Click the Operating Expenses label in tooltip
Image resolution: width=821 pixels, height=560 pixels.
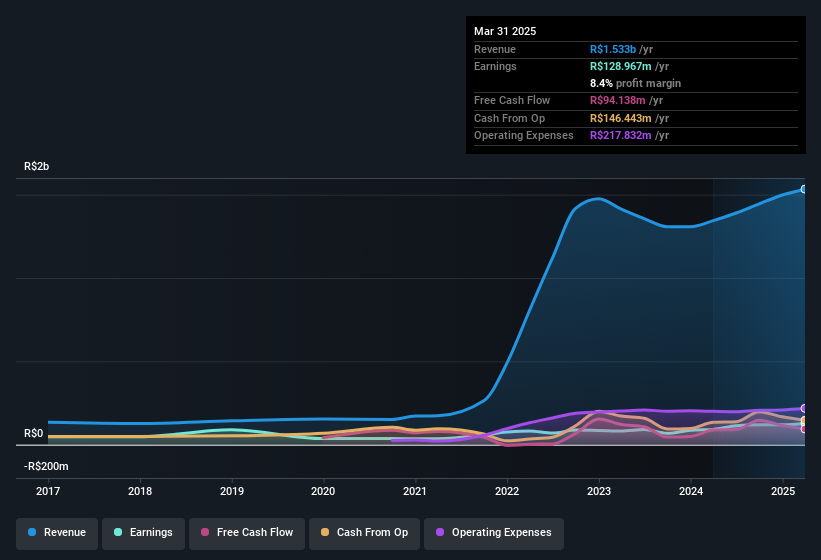pyautogui.click(x=524, y=136)
